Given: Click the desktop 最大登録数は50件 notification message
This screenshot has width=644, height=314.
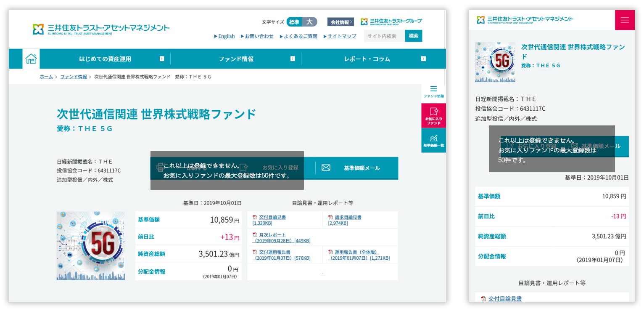Looking at the screenshot, I should 227,170.
